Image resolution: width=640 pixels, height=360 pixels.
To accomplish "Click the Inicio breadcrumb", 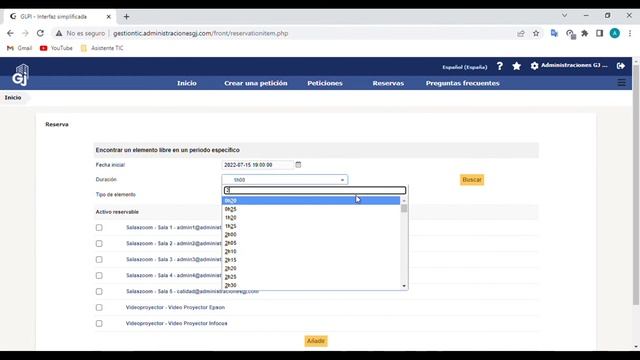I will coord(13,98).
